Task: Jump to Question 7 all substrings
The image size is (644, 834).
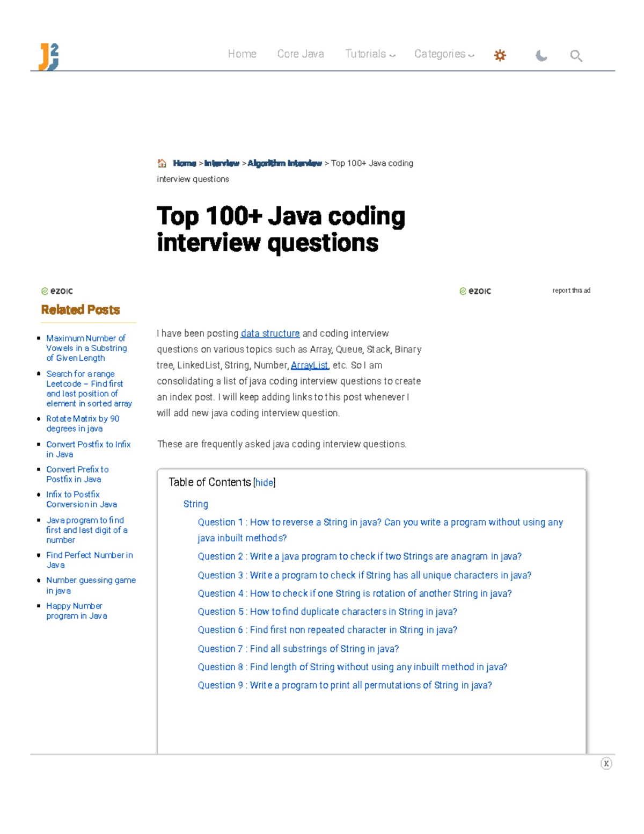Action: (x=298, y=649)
